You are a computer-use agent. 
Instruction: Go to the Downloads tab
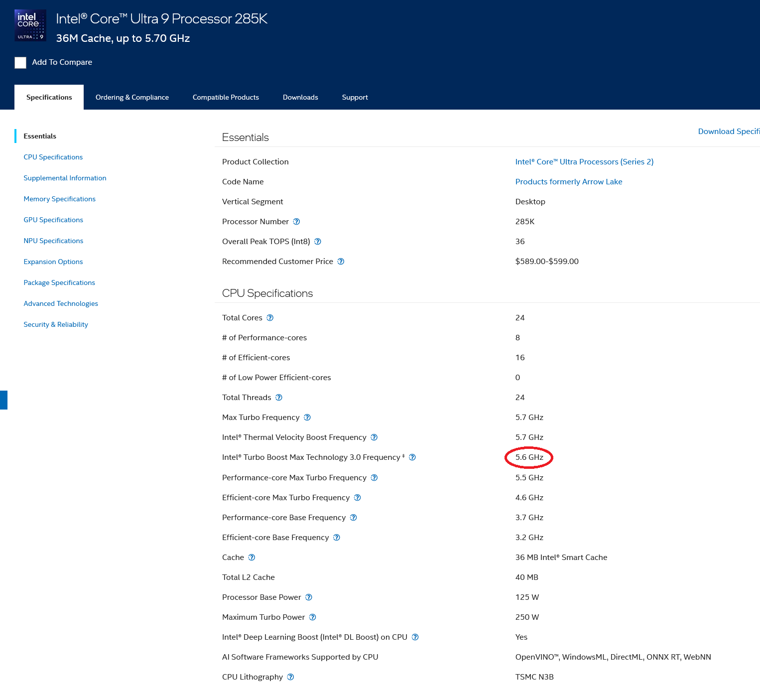(300, 98)
